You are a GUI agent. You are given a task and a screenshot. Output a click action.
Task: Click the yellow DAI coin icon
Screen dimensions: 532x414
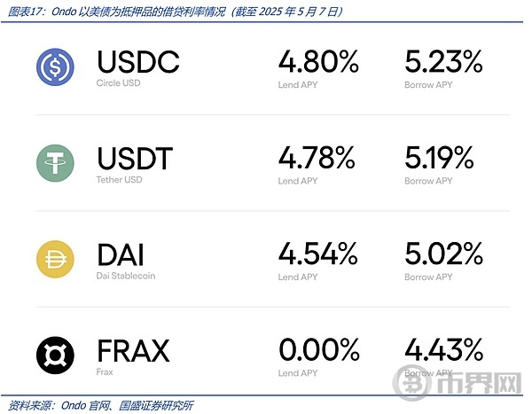click(55, 259)
